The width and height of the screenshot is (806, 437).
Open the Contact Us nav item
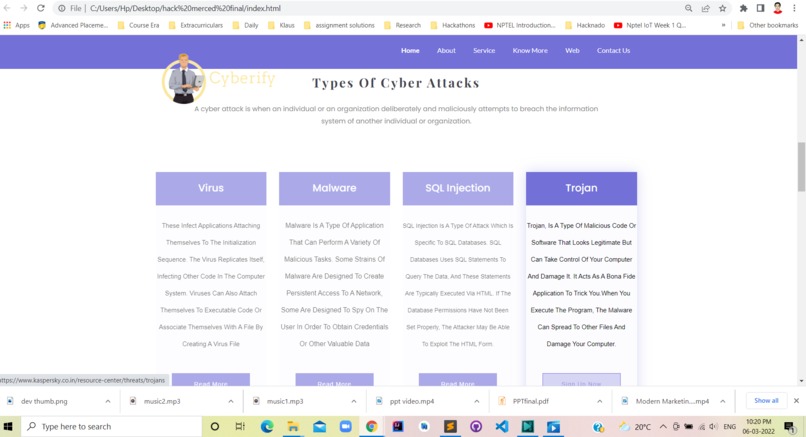point(613,50)
